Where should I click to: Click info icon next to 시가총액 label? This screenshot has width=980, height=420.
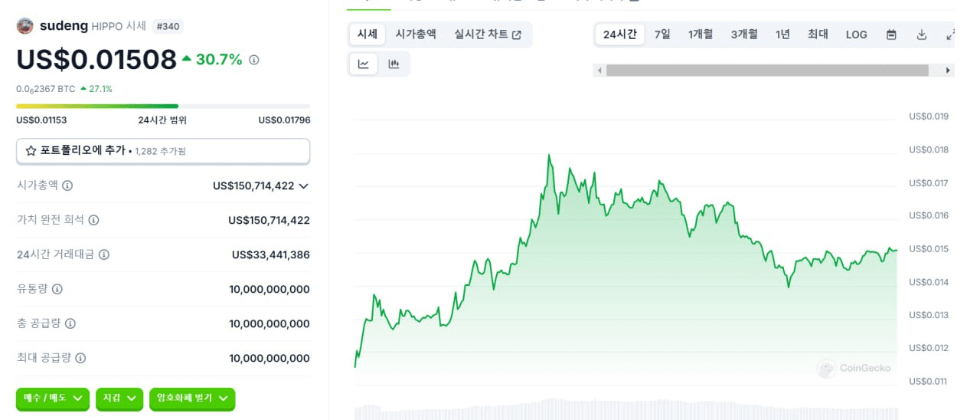67,185
